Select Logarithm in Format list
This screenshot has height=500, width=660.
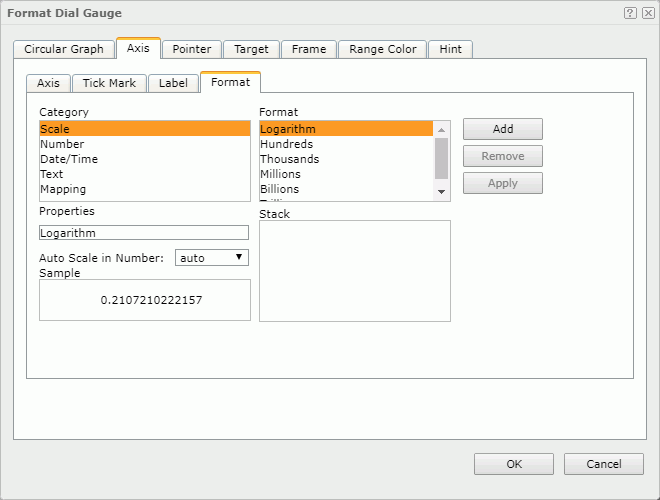(346, 129)
